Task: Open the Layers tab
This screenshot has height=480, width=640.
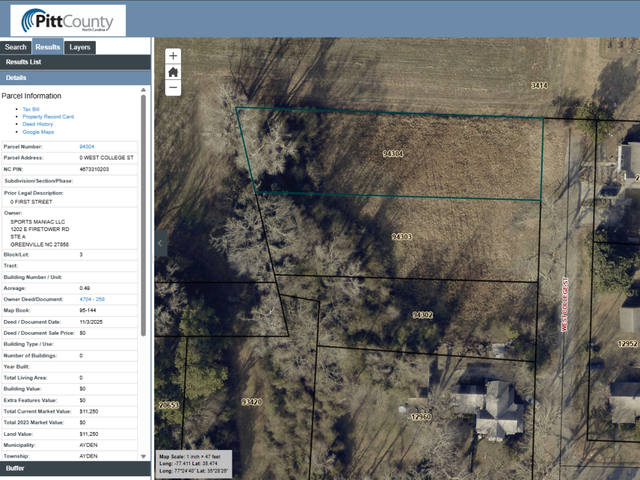Action: point(80,47)
